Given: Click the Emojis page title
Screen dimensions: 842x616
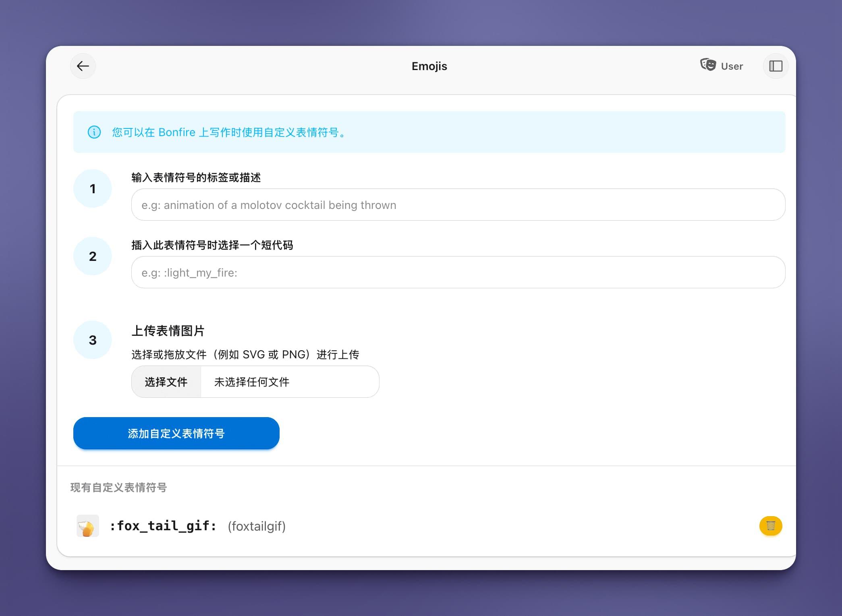Looking at the screenshot, I should tap(429, 66).
